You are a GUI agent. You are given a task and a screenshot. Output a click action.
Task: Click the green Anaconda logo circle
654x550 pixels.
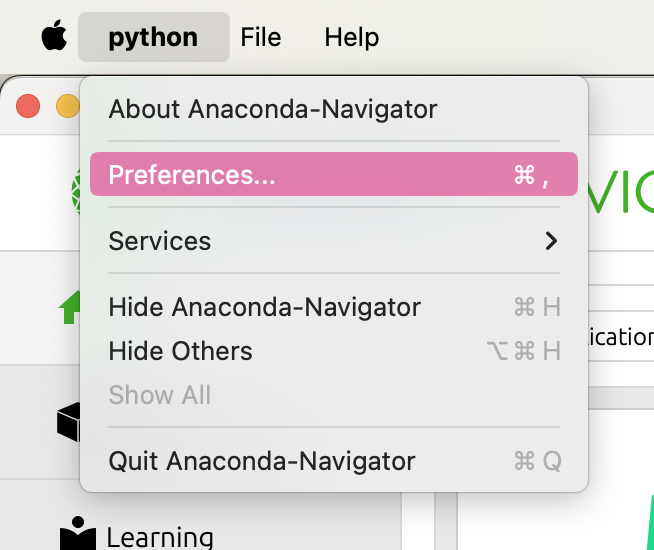pyautogui.click(x=75, y=192)
